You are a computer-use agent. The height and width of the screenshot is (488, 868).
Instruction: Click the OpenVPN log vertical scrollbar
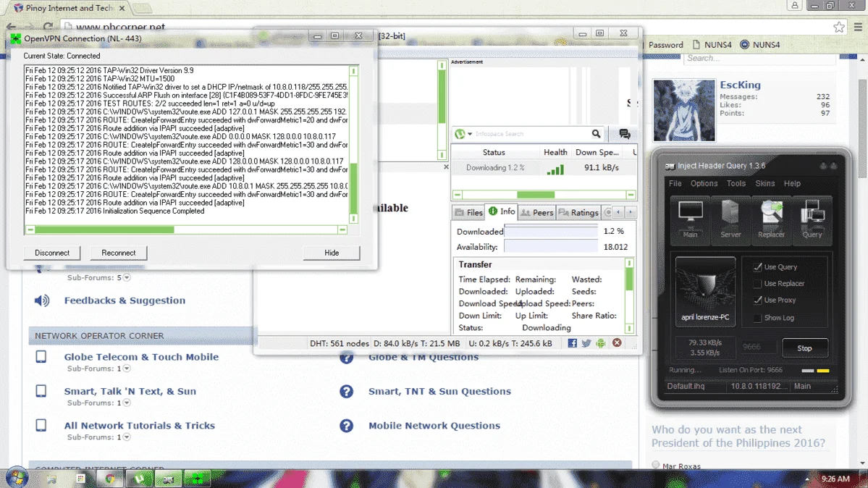[x=353, y=145]
